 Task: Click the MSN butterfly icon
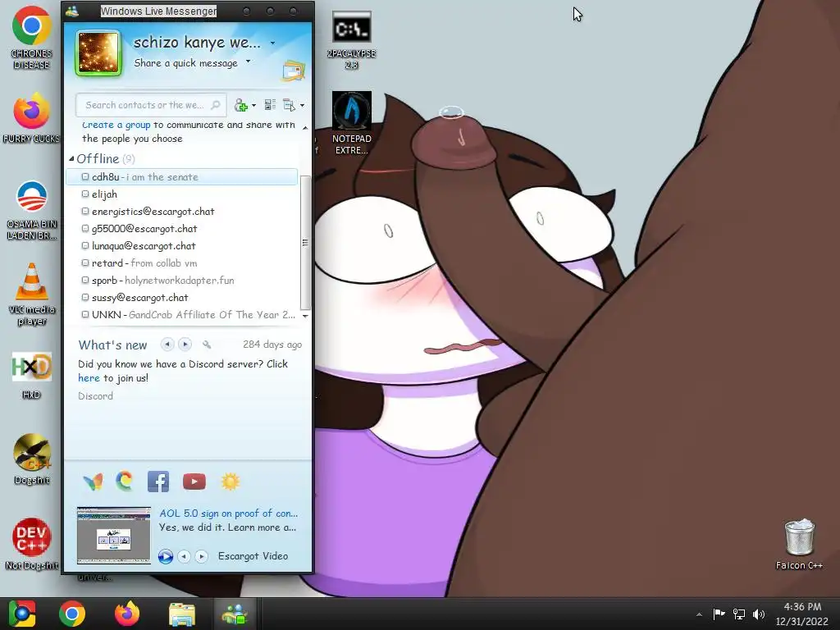(x=94, y=482)
